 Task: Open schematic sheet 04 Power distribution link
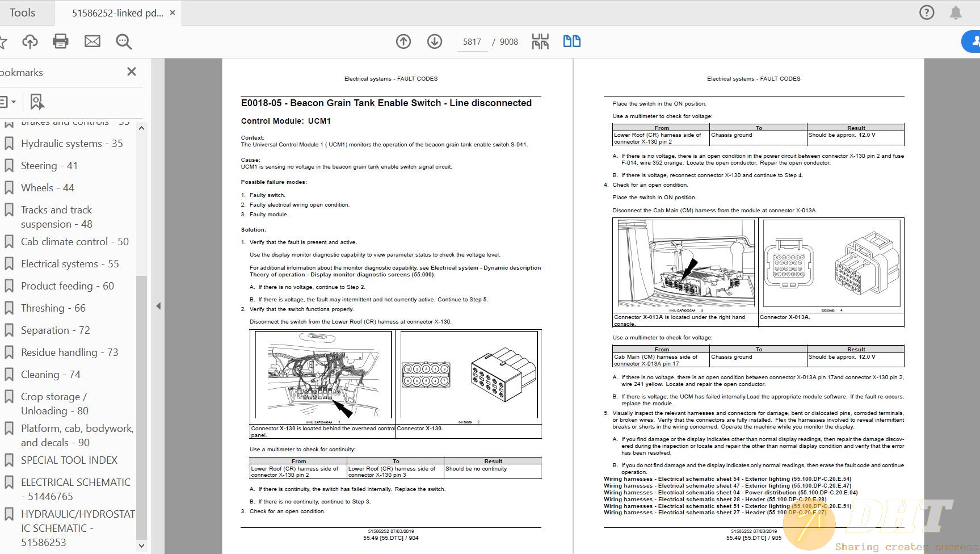coord(731,493)
